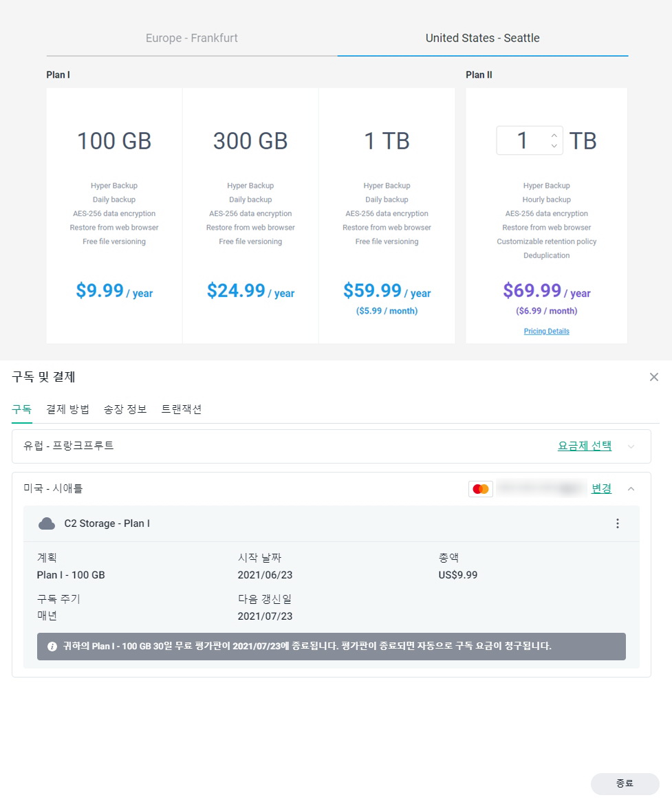This screenshot has width=672, height=802.
Task: Click the cloud icon beside C2 Storage
Action: point(47,523)
